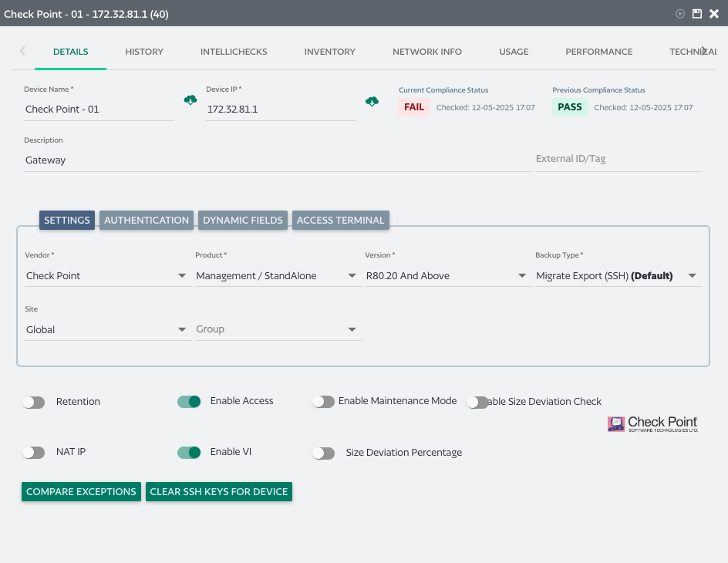Screen dimensions: 728x563
Task: Click the play/run icon in title bar
Action: tap(680, 14)
